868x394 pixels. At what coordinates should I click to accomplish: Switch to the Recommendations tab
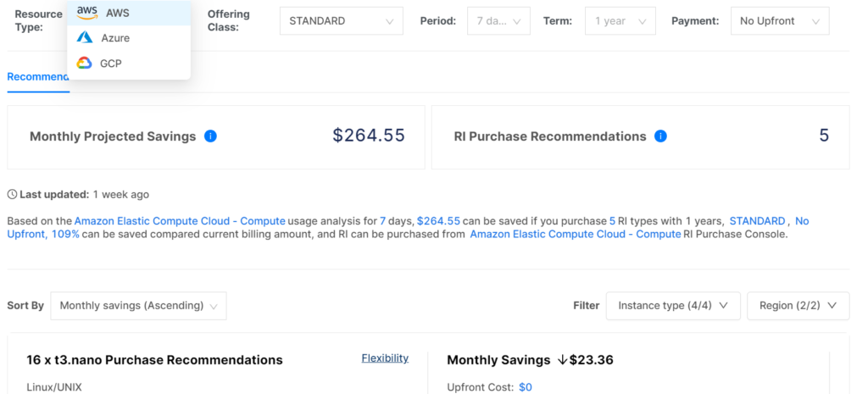pyautogui.click(x=38, y=77)
